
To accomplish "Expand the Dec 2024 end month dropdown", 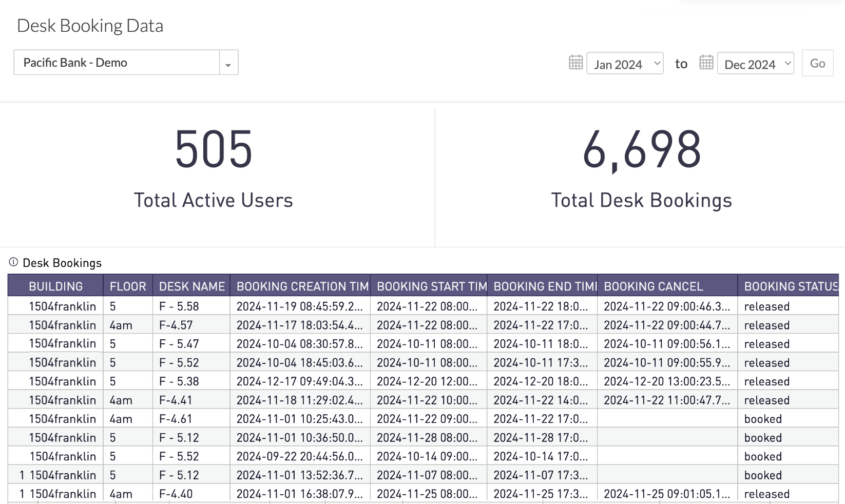I will 755,64.
